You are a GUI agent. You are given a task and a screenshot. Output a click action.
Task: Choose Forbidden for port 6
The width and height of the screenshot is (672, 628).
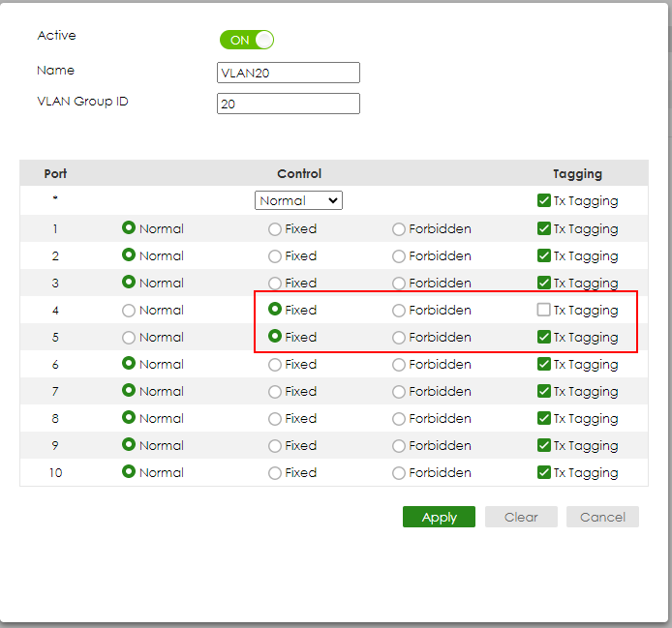399,365
